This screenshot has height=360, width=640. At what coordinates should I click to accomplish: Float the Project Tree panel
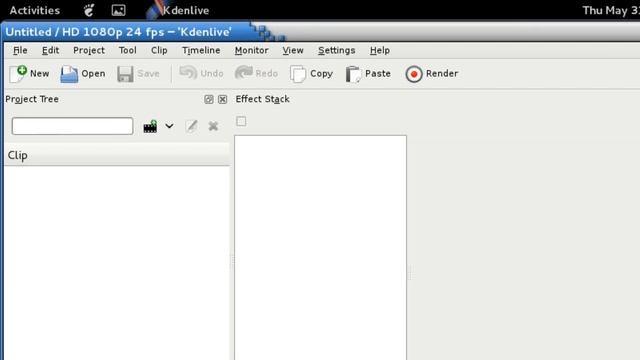click(x=209, y=99)
